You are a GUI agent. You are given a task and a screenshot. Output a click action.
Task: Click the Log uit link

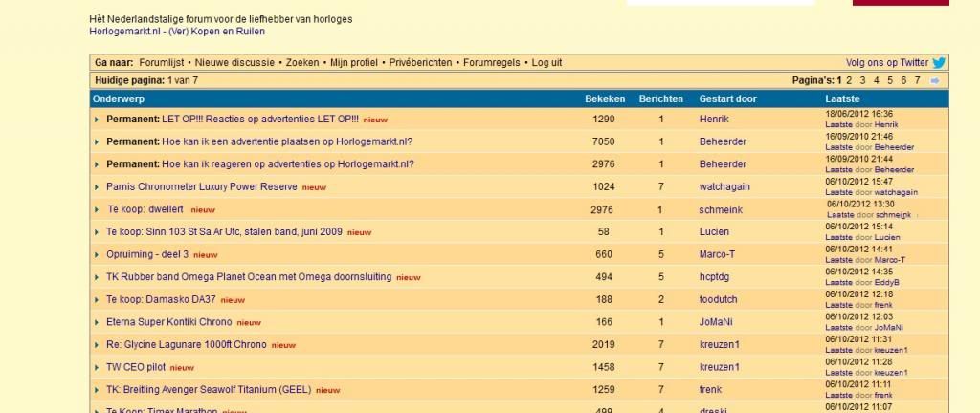pos(546,62)
